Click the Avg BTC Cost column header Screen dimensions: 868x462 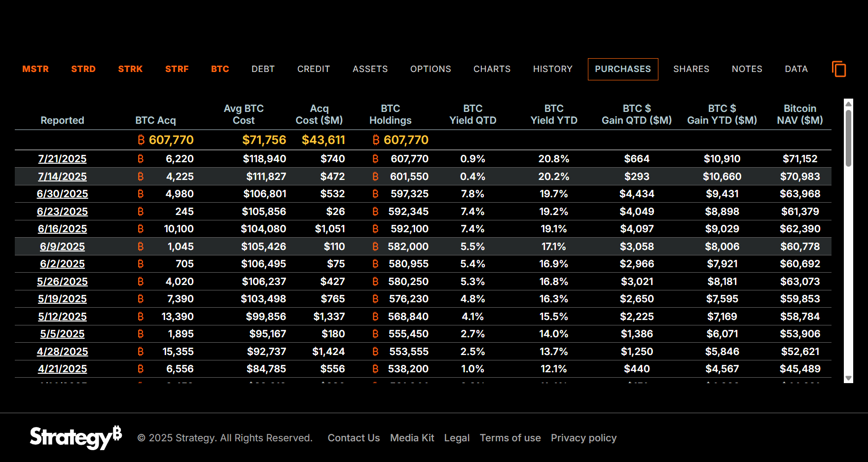tap(244, 114)
